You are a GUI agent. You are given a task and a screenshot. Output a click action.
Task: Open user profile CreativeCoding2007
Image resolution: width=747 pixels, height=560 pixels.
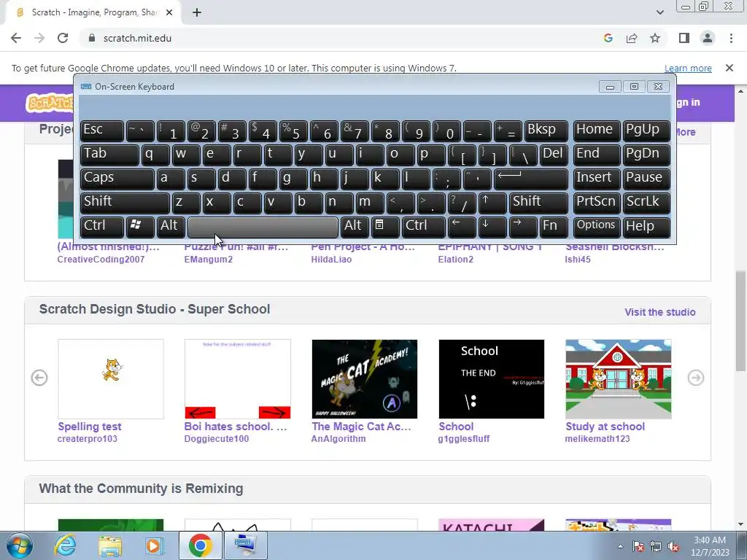click(101, 259)
